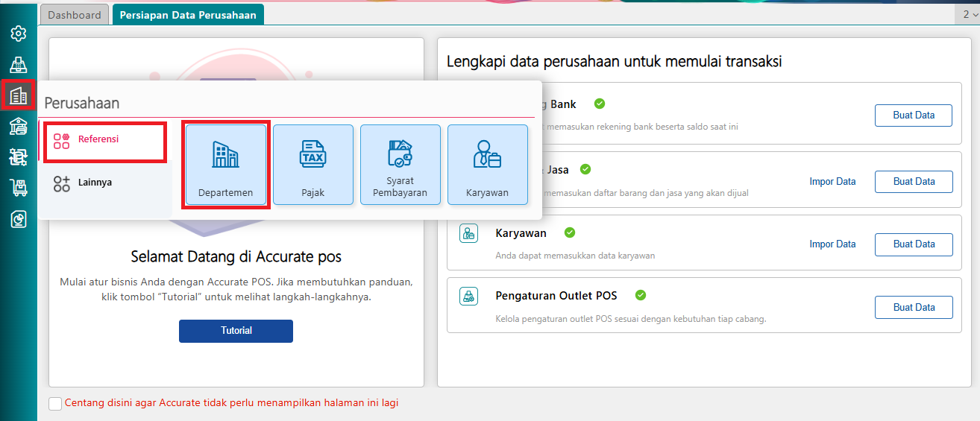Open the bank building sidebar module
The height and width of the screenshot is (421, 980).
coord(19,127)
